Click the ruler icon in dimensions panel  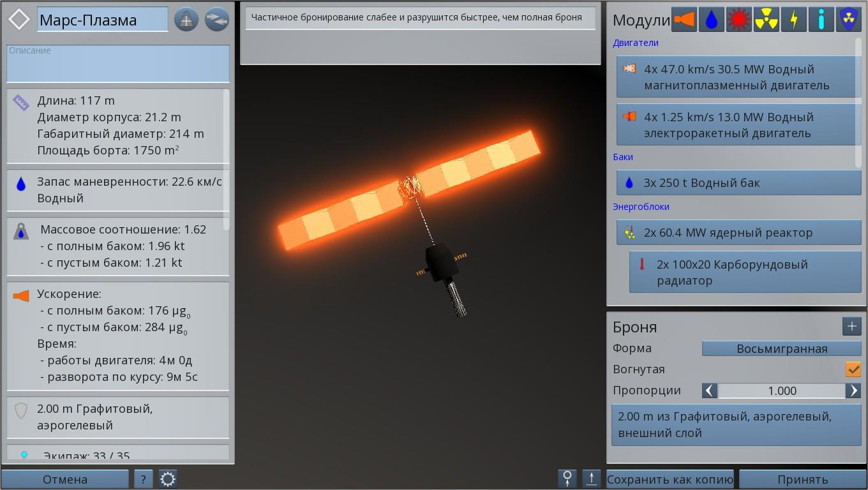point(21,103)
